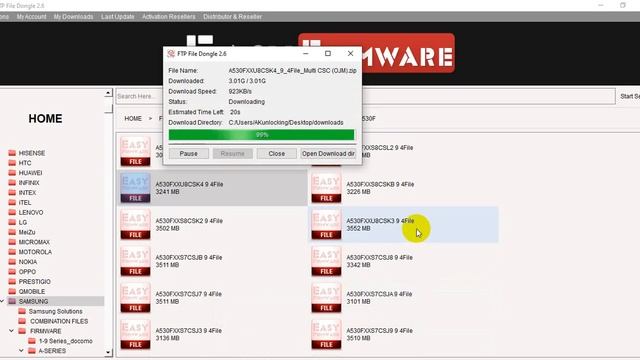This screenshot has width=640, height=360.
Task: Select A530FXXS8CSK2 9 4File file icon
Action: coord(135,224)
